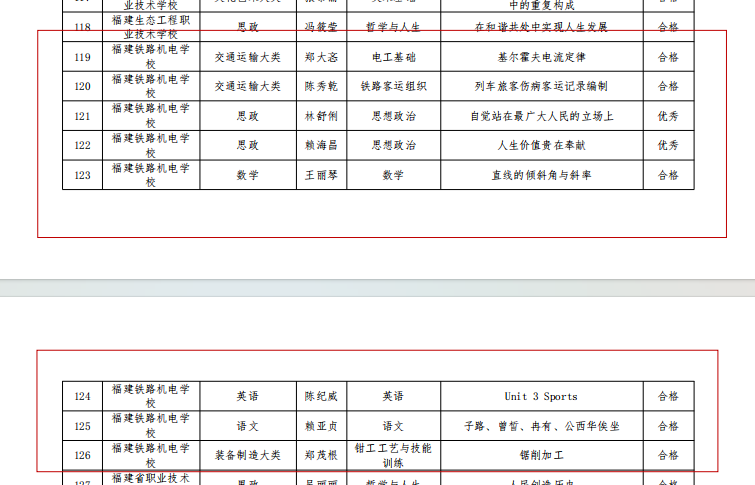Click the 铁路客运组织 course cell
This screenshot has height=485, width=755.
click(393, 86)
